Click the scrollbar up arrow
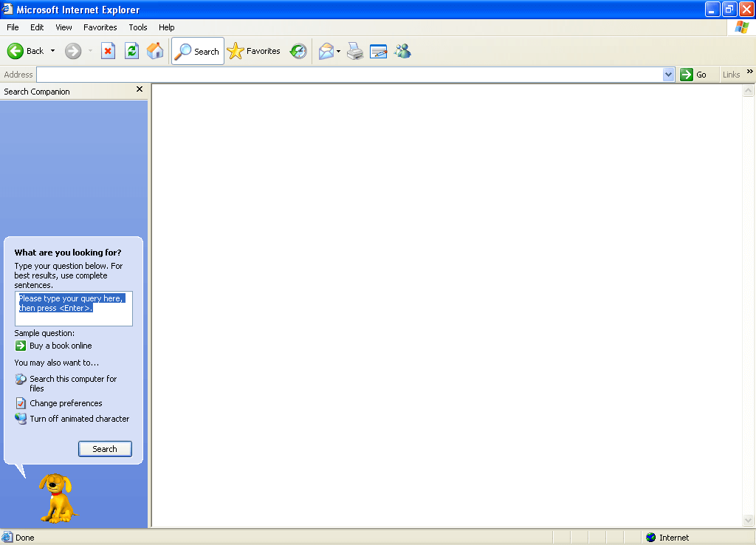The height and width of the screenshot is (545, 756). [749, 90]
